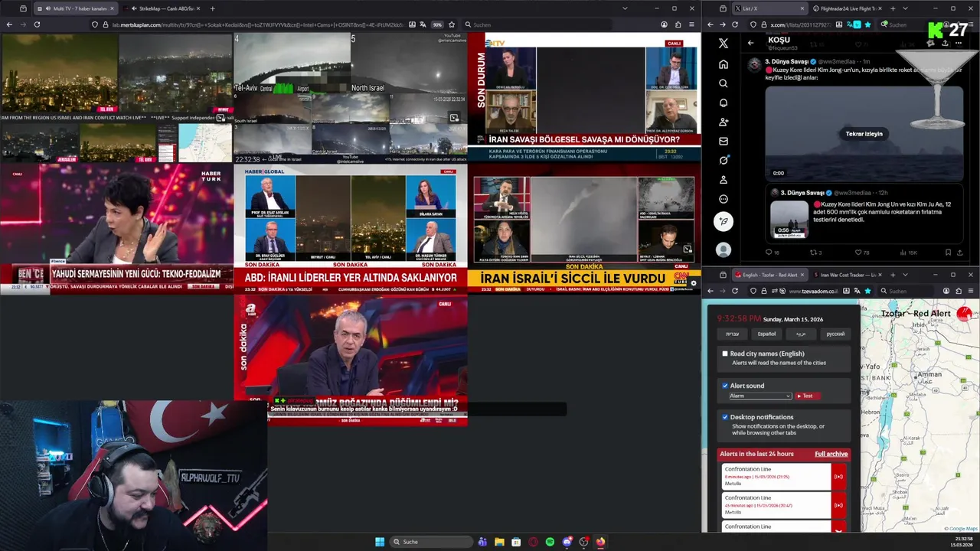Viewport: 980px width, 551px height.
Task: Test the alert sound
Action: (x=807, y=396)
